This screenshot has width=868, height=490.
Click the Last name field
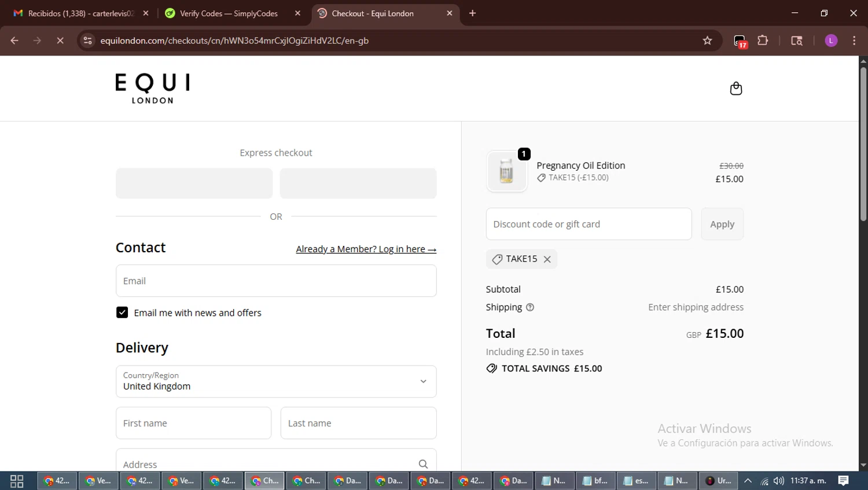[358, 423]
